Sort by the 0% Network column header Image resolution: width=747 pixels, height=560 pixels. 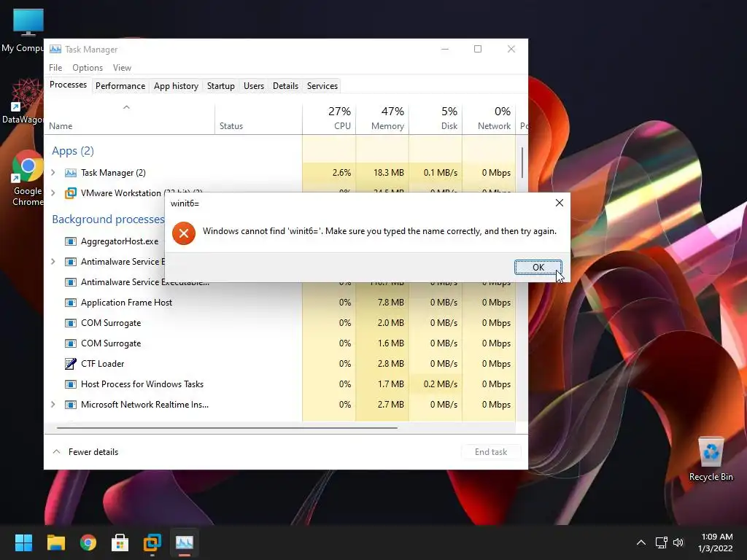tap(489, 118)
